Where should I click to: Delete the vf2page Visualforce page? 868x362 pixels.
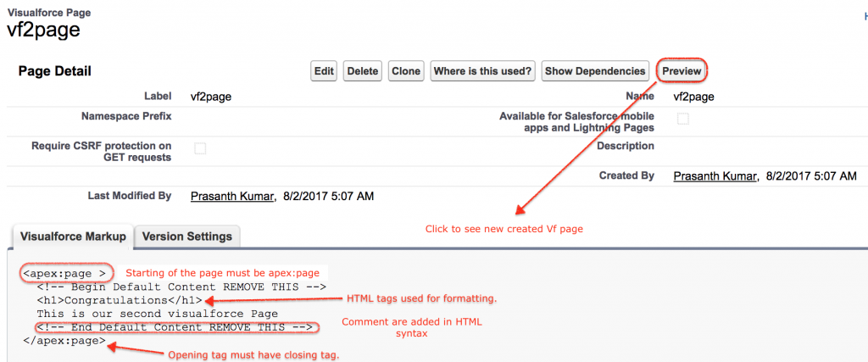[363, 71]
